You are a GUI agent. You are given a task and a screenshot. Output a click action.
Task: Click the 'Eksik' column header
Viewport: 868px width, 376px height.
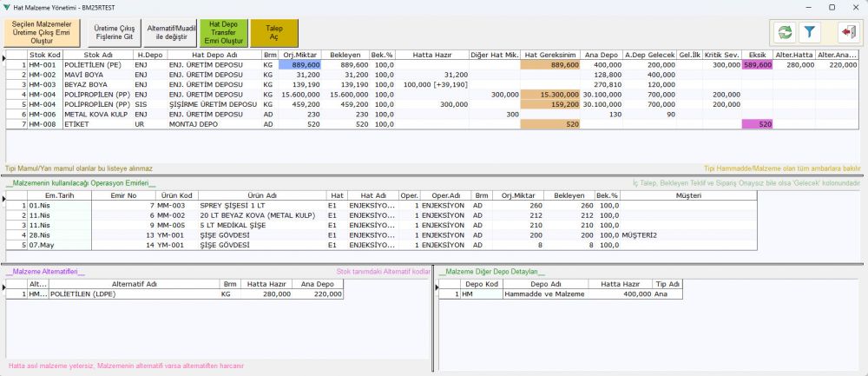click(x=757, y=54)
